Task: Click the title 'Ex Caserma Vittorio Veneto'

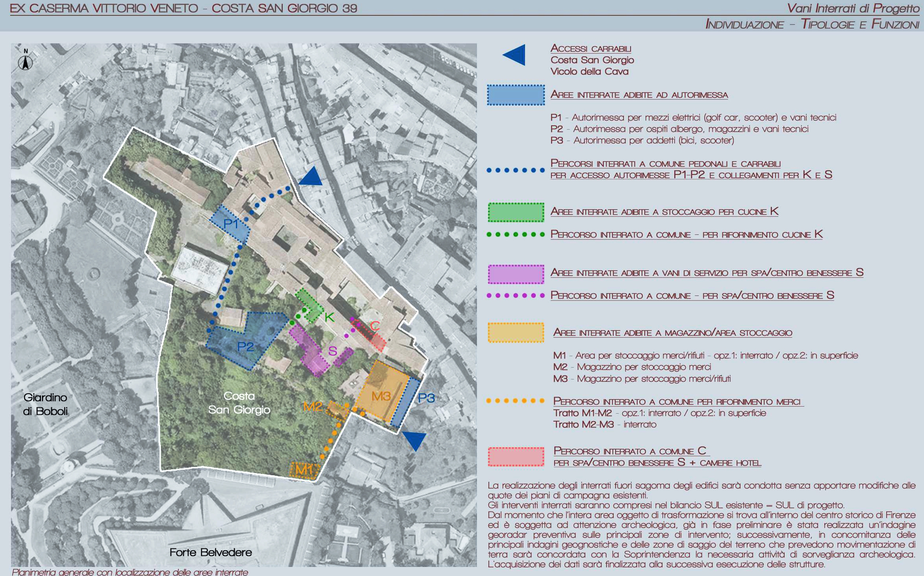Action: (104, 8)
